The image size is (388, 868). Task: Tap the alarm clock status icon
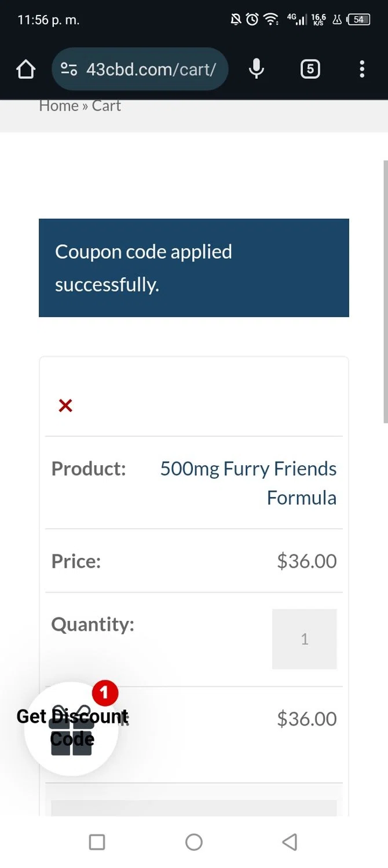point(252,20)
